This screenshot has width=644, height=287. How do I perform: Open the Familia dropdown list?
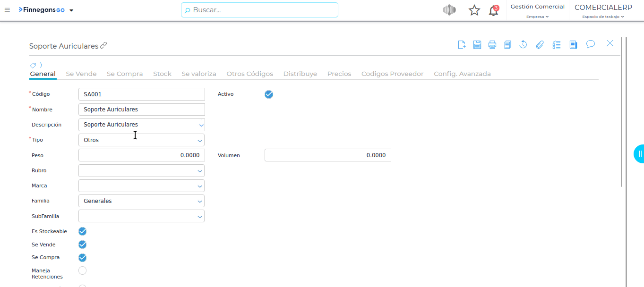(200, 201)
